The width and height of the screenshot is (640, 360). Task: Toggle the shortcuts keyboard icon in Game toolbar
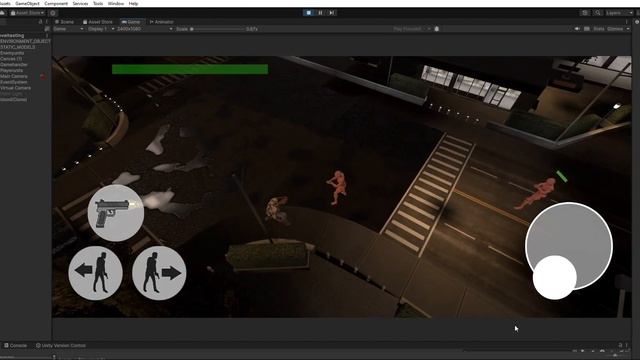point(587,29)
